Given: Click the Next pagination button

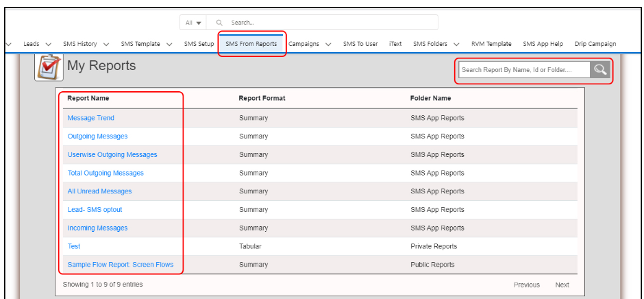Looking at the screenshot, I should [562, 285].
